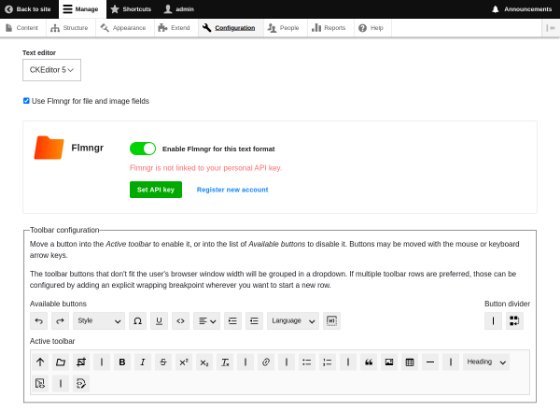This screenshot has height=411, width=560.
Task: Follow the Register new account link
Action: pos(232,190)
